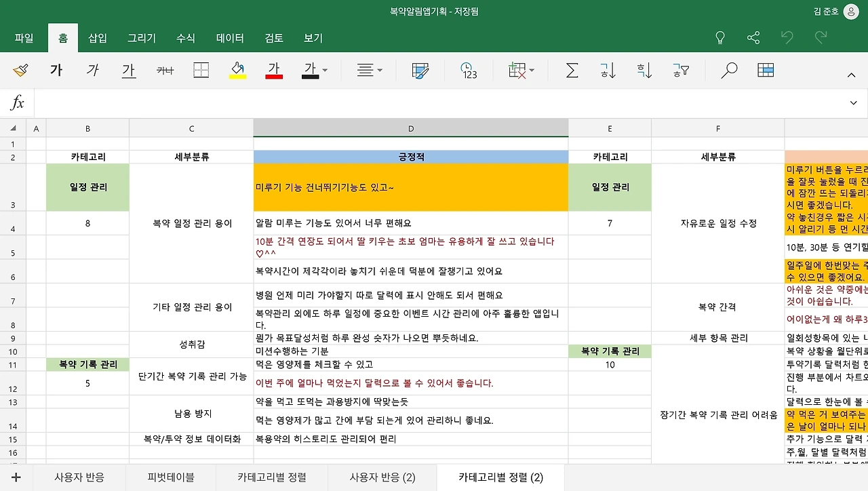This screenshot has width=868, height=491.
Task: Collapse the ribbon with the up chevron
Action: (852, 75)
